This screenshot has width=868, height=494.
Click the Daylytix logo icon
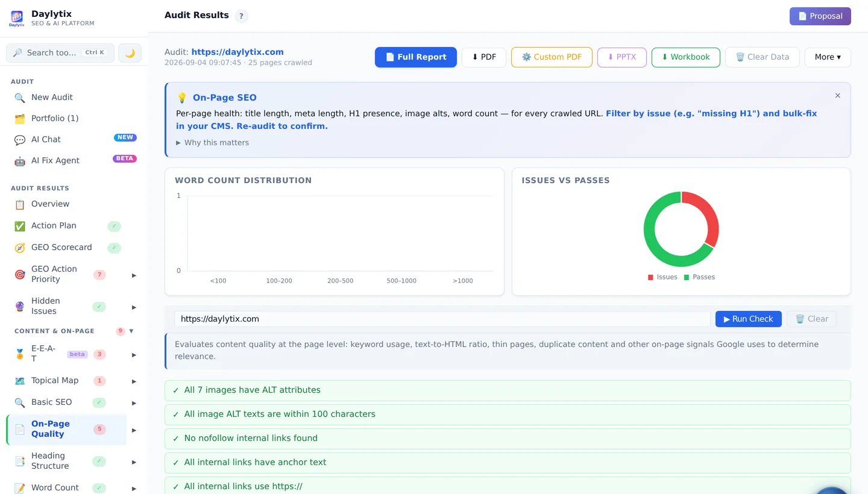coord(17,18)
